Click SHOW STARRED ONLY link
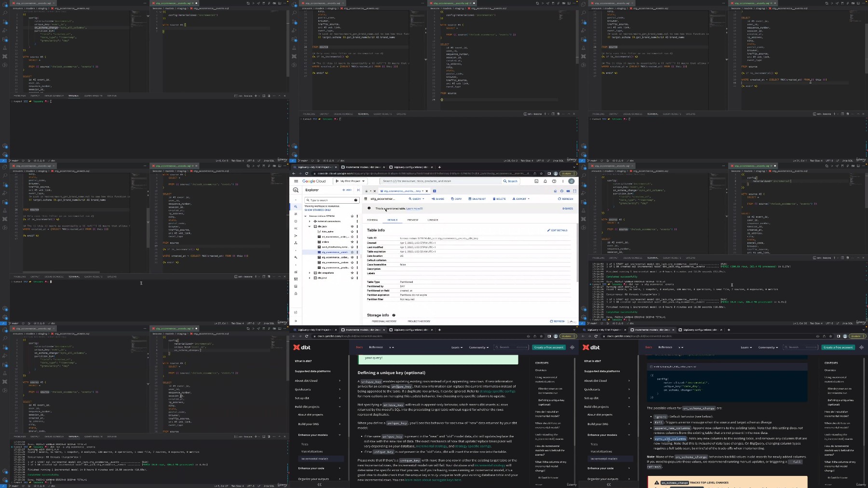868x488 pixels. [318, 210]
